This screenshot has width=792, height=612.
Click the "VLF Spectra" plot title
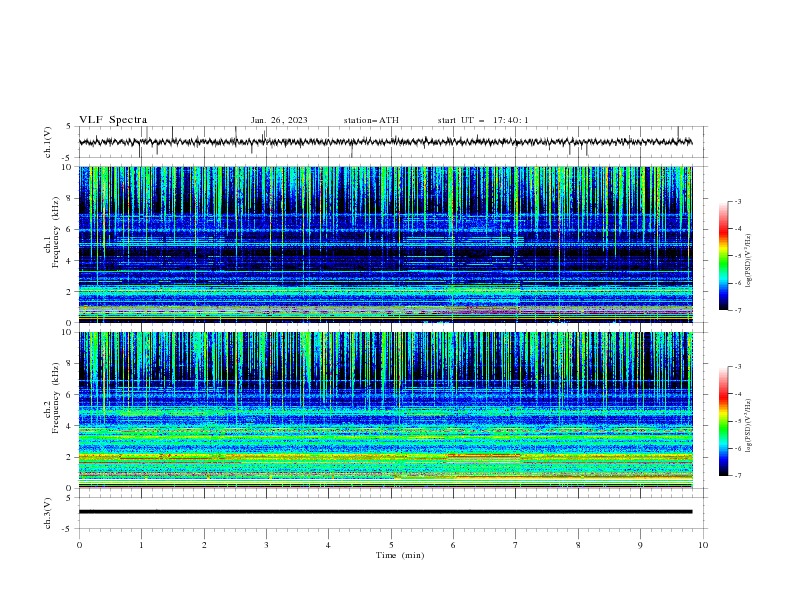[113, 120]
